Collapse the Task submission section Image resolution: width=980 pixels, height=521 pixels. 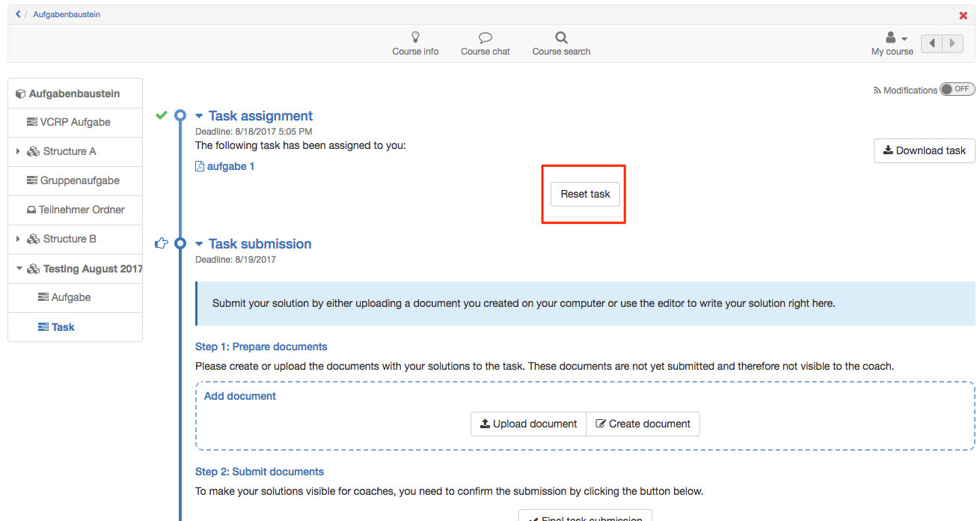coord(199,244)
